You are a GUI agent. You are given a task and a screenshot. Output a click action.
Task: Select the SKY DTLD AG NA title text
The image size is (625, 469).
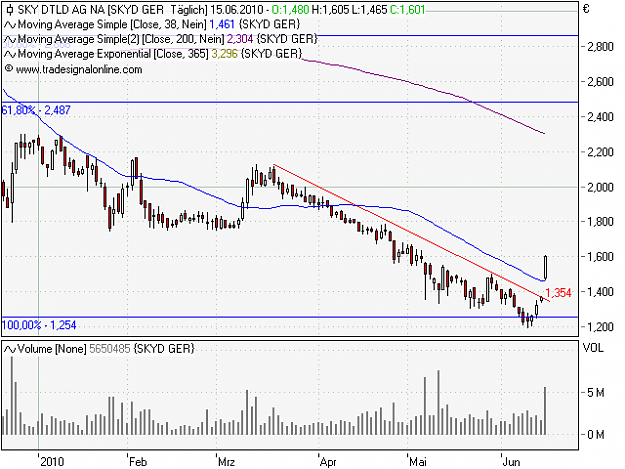click(63, 10)
